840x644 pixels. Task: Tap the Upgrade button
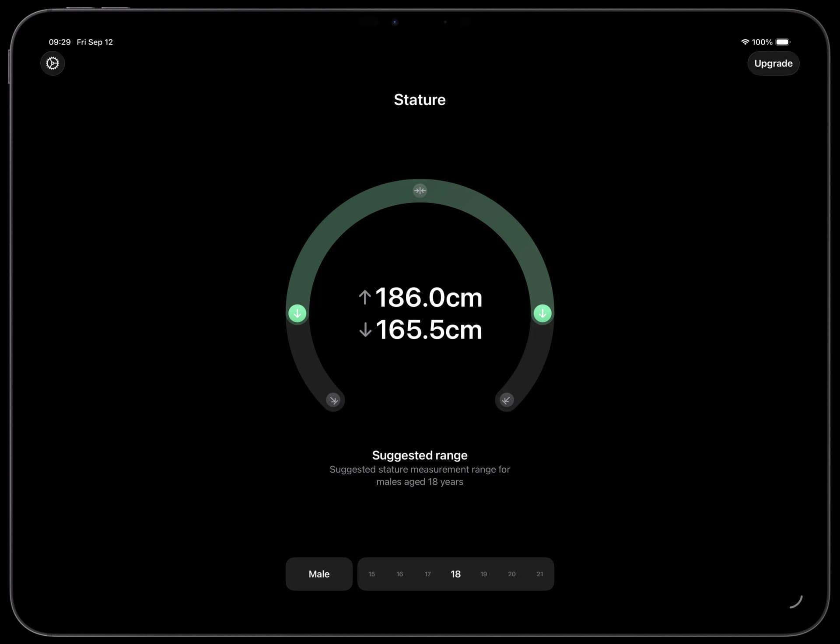pyautogui.click(x=773, y=63)
